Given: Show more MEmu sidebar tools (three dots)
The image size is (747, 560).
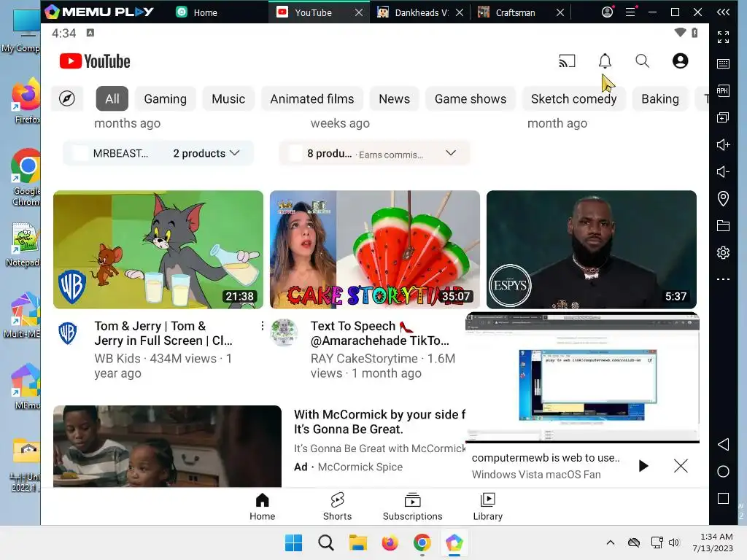Looking at the screenshot, I should (x=723, y=279).
